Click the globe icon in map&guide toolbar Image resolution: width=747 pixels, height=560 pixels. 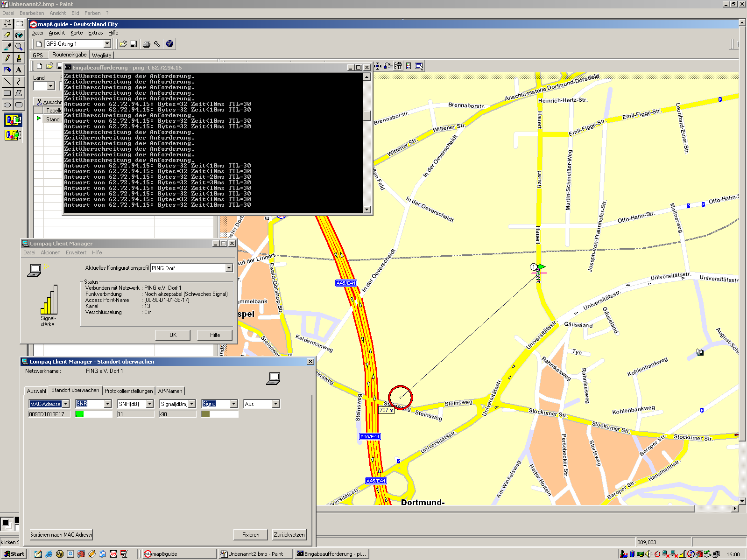tap(170, 44)
